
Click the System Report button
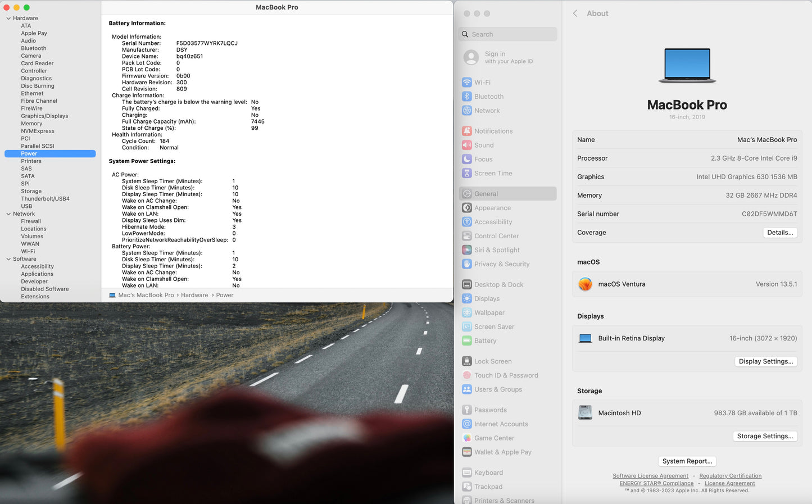(x=687, y=461)
